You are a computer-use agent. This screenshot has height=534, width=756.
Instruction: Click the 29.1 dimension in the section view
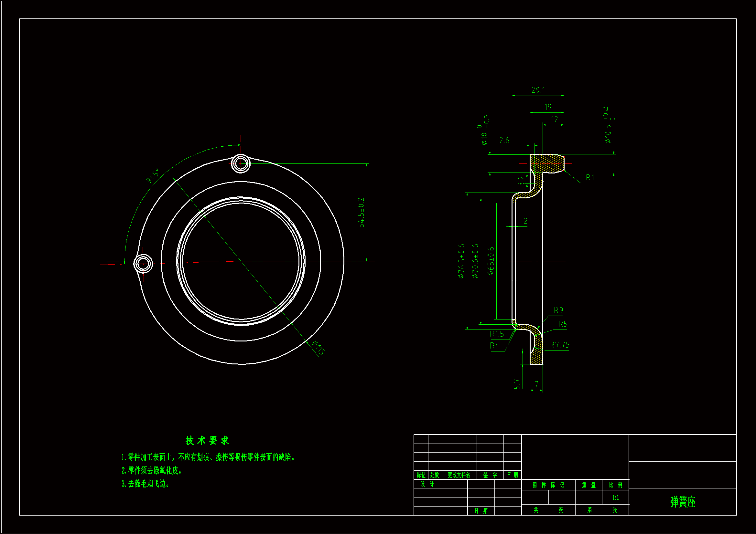coord(538,90)
